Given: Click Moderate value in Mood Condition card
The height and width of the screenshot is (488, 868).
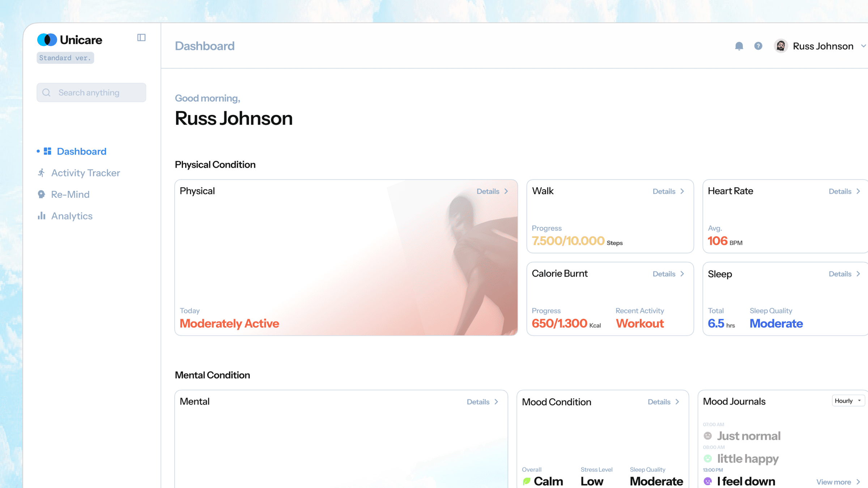Looking at the screenshot, I should pyautogui.click(x=656, y=481).
